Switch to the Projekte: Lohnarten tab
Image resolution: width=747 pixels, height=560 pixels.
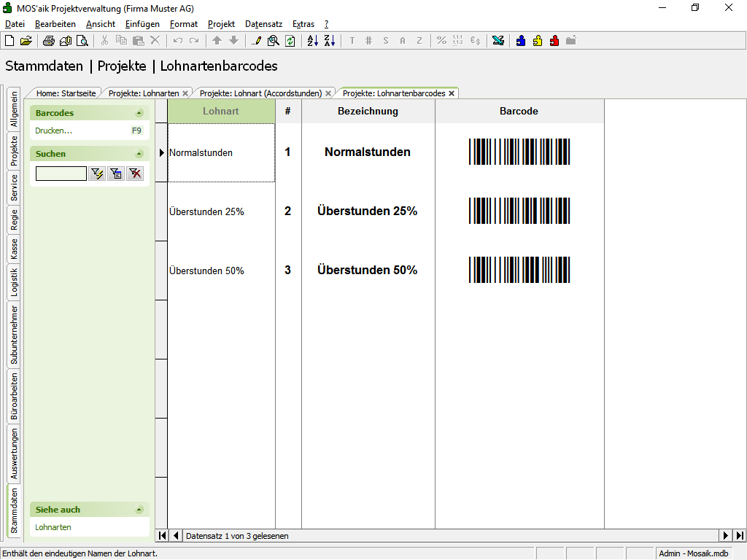[x=144, y=93]
